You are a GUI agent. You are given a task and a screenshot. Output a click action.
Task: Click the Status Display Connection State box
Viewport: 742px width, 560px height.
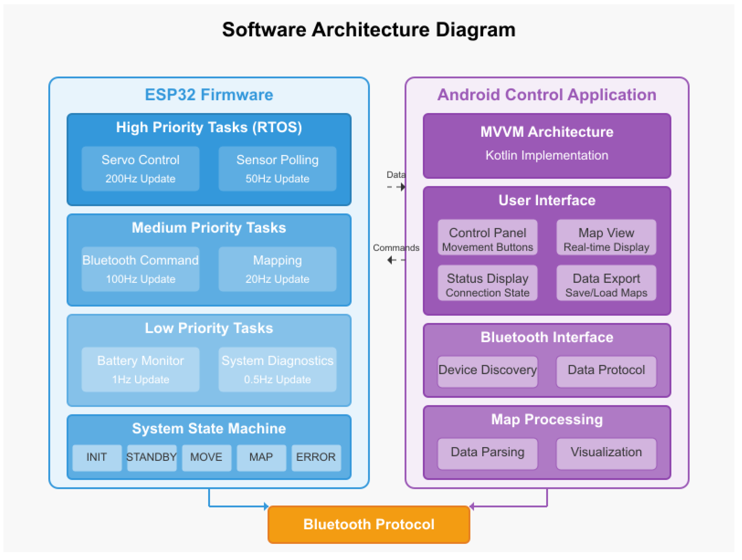(x=487, y=283)
